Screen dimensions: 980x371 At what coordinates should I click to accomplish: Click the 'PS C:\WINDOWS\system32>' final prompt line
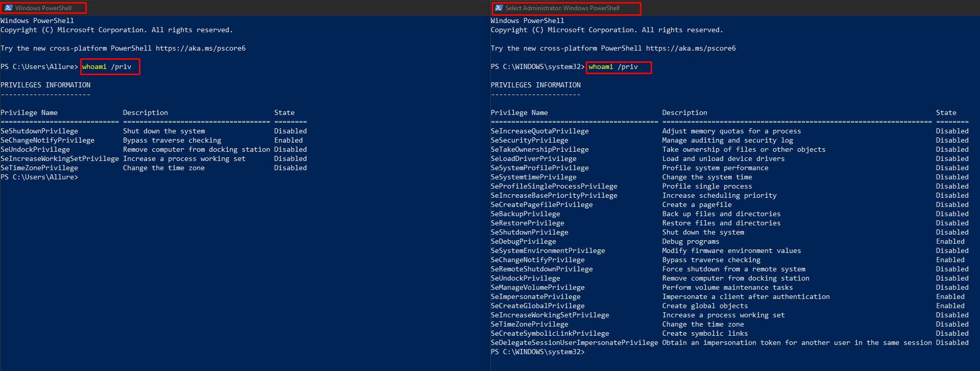click(x=538, y=352)
